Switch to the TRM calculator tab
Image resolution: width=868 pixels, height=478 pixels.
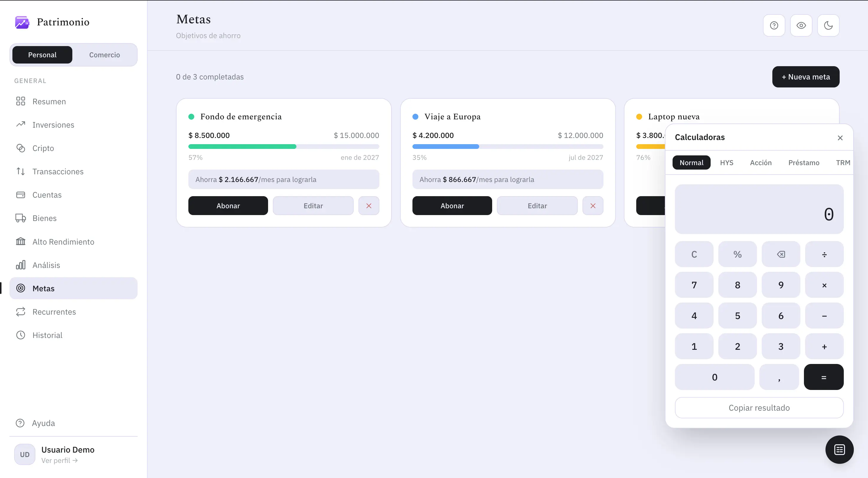click(x=843, y=162)
